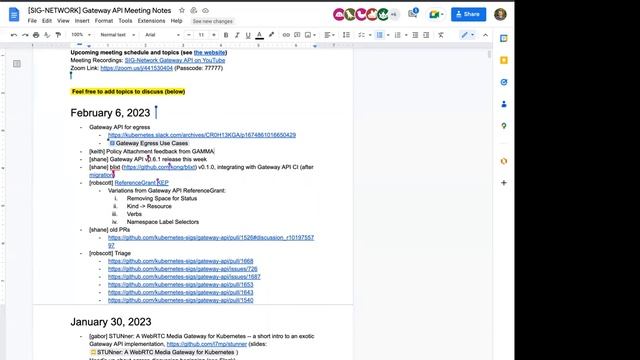Open the Format menu
Viewport: 640px width, 360px height.
point(104,21)
